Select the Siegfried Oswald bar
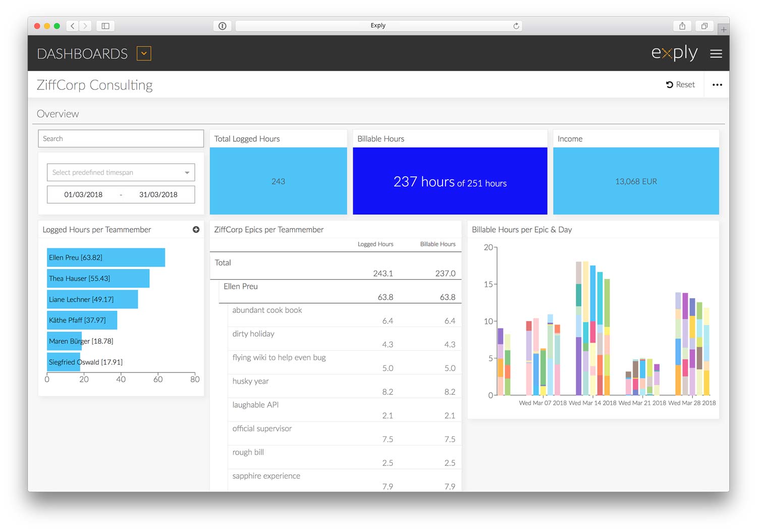 click(x=64, y=362)
